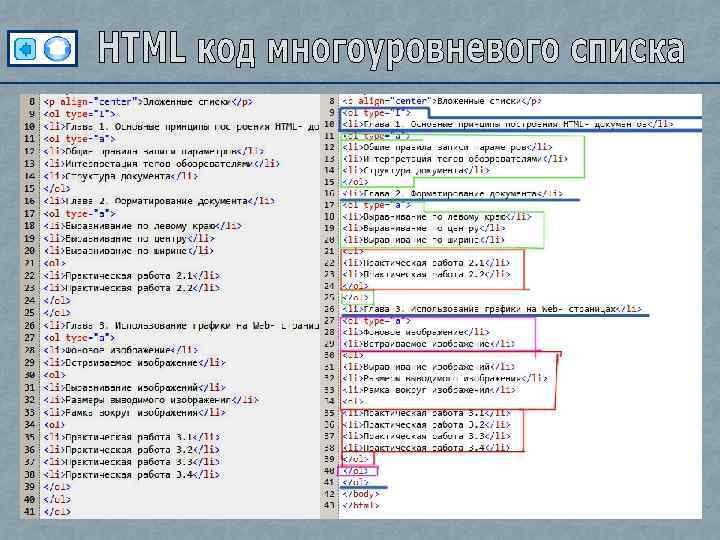
Task: Click 'Глава 3 … Web- страницах</li>' in white panel
Action: pyautogui.click(x=492, y=309)
